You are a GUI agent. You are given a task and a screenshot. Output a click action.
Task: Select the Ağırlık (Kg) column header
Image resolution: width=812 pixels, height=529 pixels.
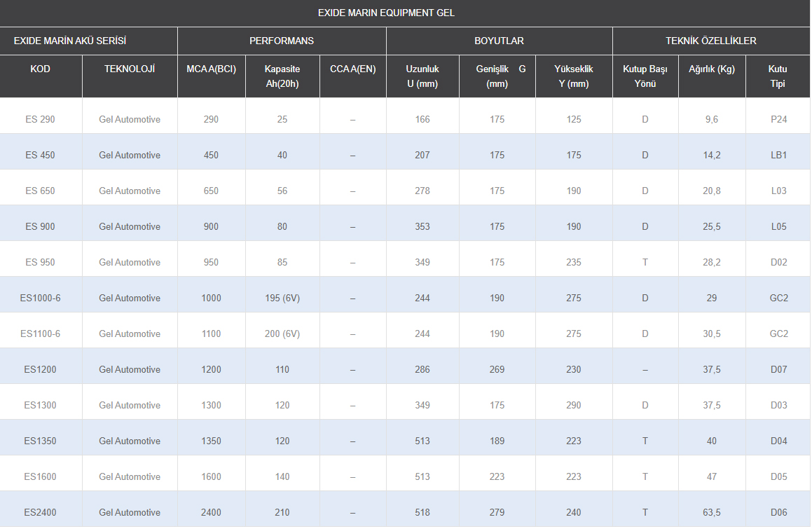coord(712,69)
